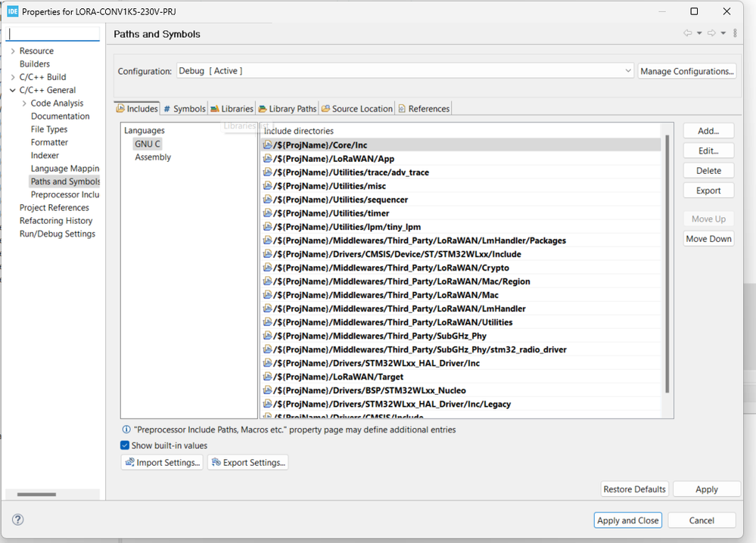This screenshot has width=756, height=543.
Task: Open the three-dot view menu icon
Action: (x=735, y=33)
